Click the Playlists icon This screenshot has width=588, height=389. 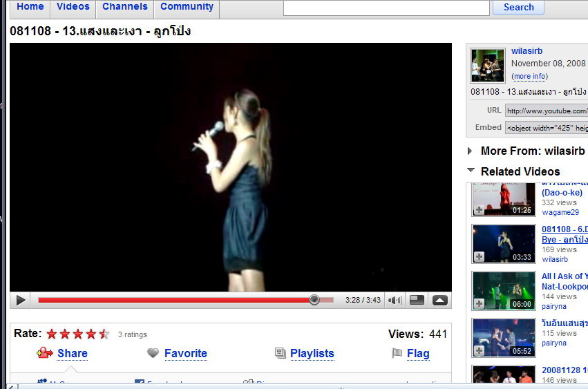coord(281,353)
